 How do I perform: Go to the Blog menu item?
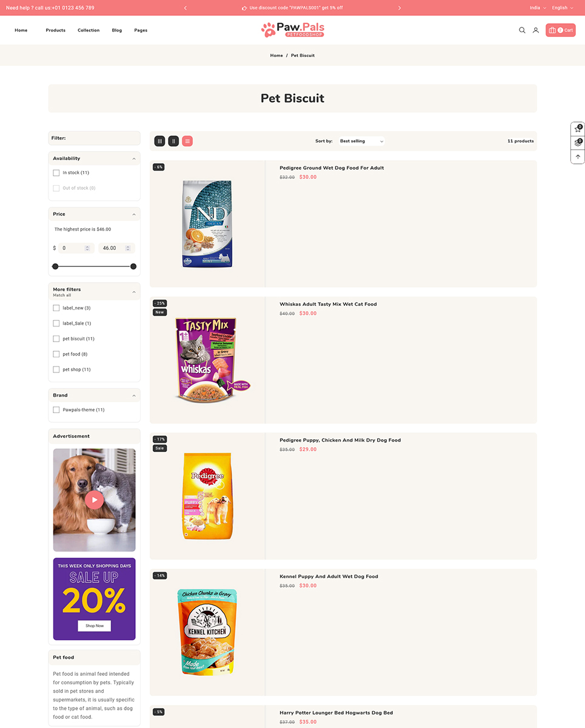[117, 30]
